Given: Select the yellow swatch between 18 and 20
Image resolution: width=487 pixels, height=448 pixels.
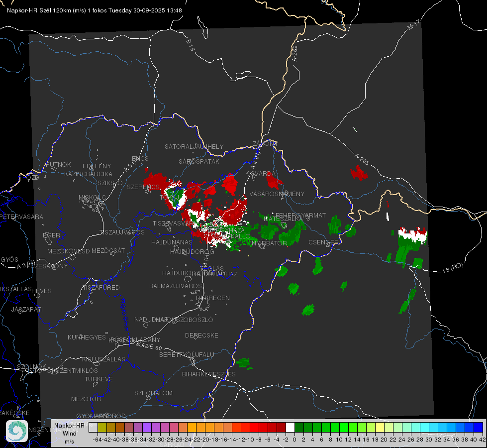Looking at the screenshot, I should [380, 428].
